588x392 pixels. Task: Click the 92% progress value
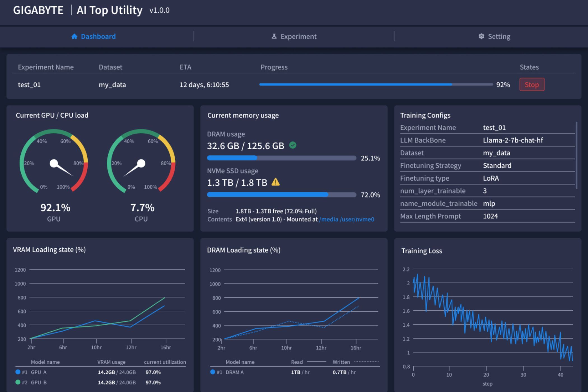(503, 85)
